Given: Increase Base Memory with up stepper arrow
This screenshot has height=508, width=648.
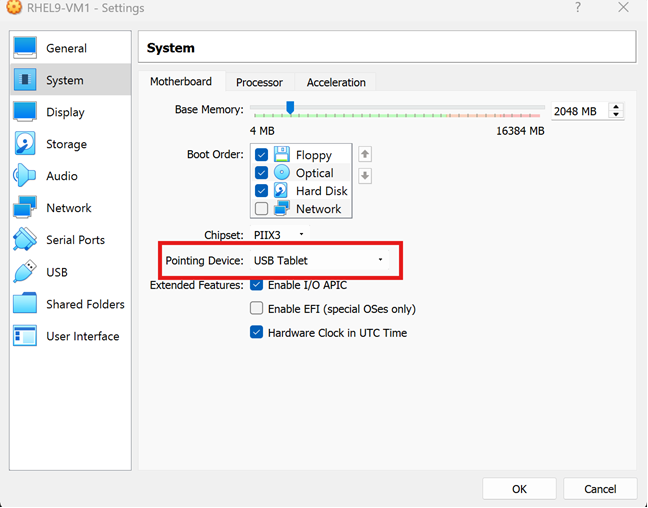Looking at the screenshot, I should click(x=616, y=107).
